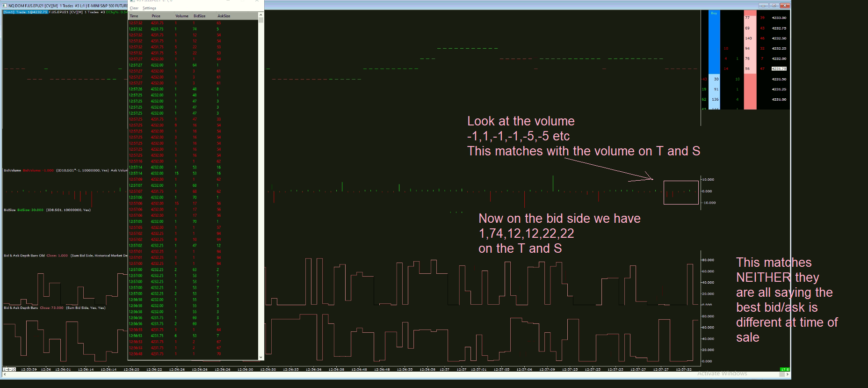Screen dimensions: 868x388
Task: Click the chart window's application icon
Action: point(5,6)
